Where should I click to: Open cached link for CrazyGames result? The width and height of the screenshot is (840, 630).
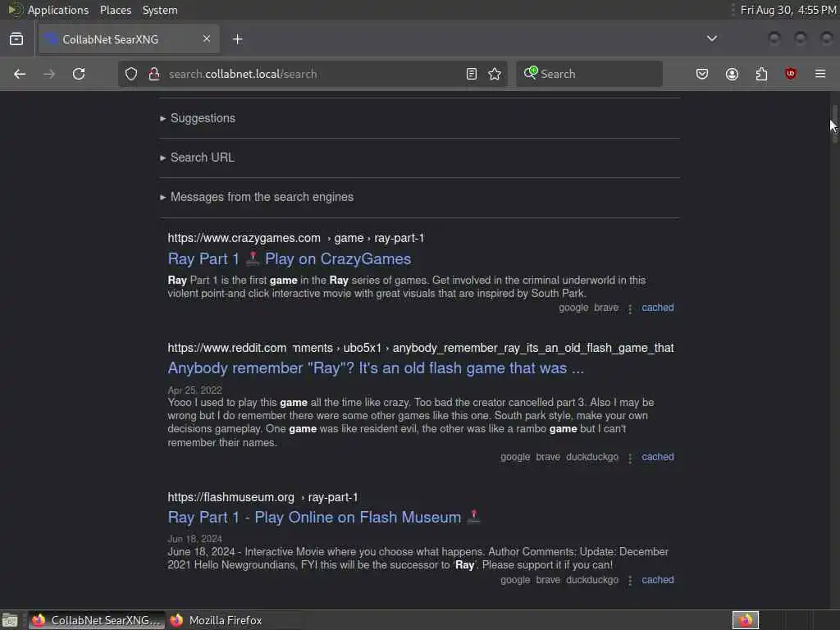[x=658, y=308]
